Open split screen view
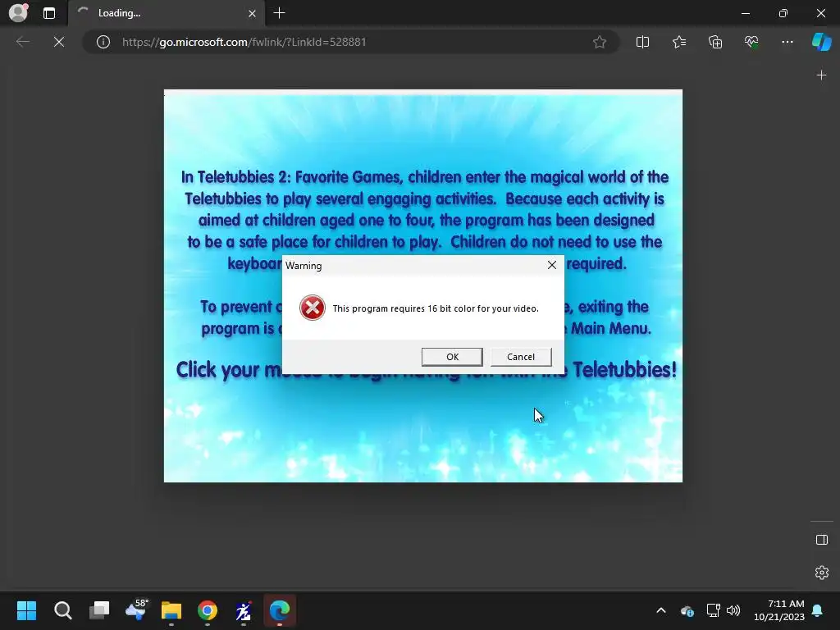840x630 pixels. [642, 42]
